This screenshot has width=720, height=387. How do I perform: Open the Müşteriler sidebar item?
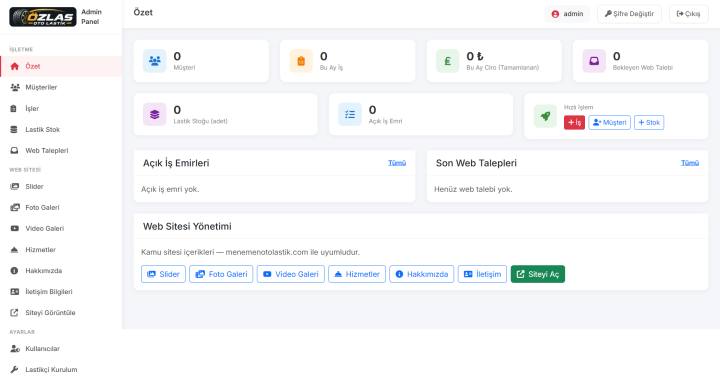[x=61, y=87]
